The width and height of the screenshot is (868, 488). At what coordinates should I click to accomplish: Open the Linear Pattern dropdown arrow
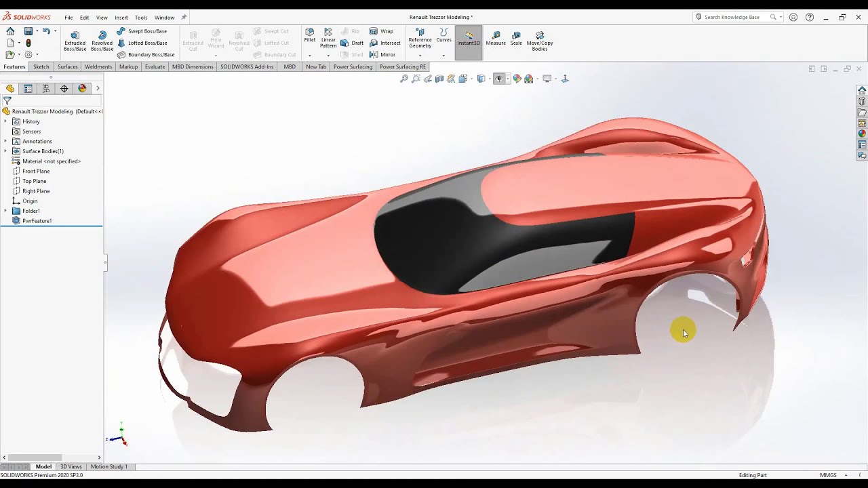[328, 55]
